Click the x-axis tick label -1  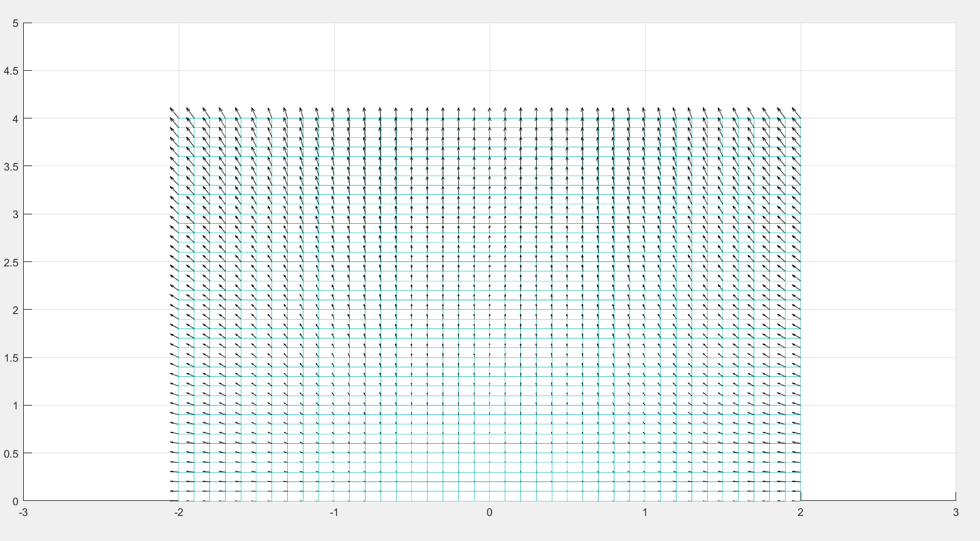[334, 513]
